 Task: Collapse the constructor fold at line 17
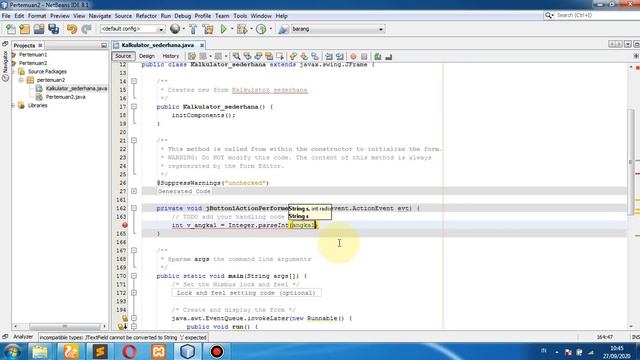(x=134, y=107)
